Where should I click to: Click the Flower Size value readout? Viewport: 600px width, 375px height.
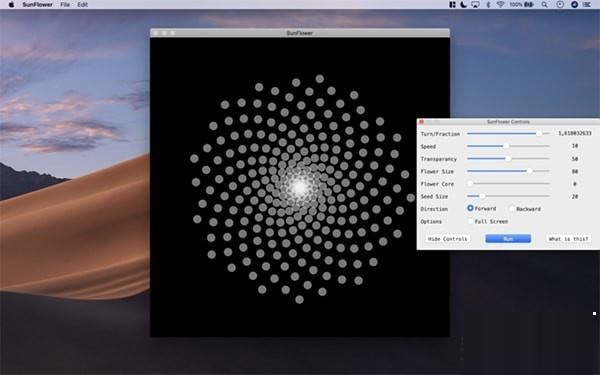click(575, 171)
